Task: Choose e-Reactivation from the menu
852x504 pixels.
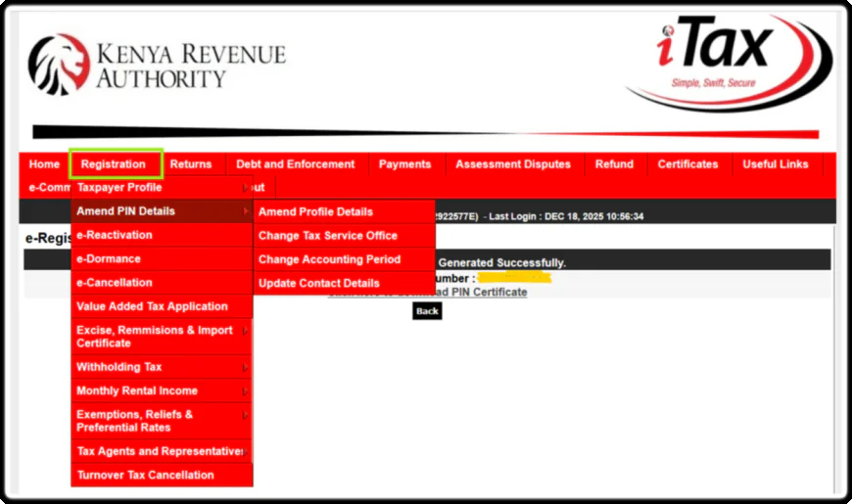Action: (162, 235)
